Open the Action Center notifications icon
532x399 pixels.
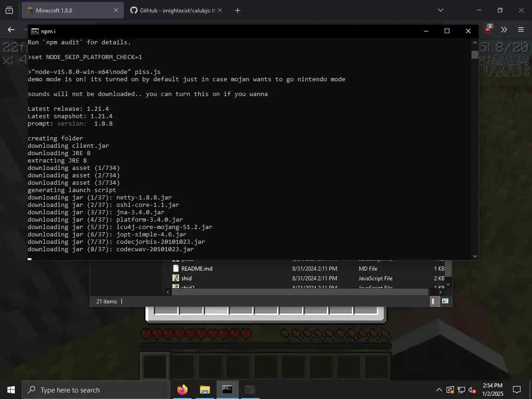click(517, 390)
